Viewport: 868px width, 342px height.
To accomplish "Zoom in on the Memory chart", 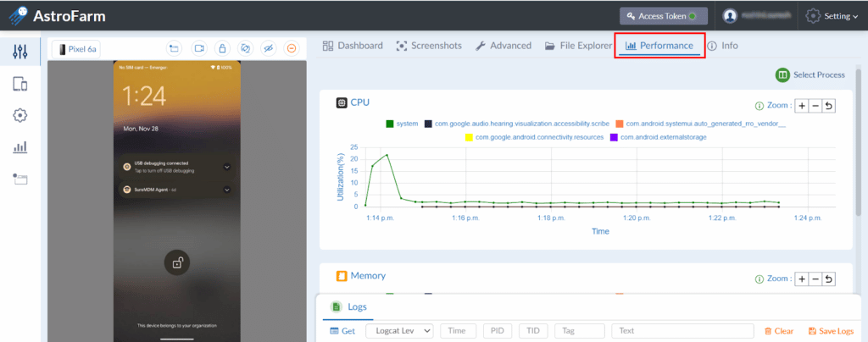I will coord(802,279).
